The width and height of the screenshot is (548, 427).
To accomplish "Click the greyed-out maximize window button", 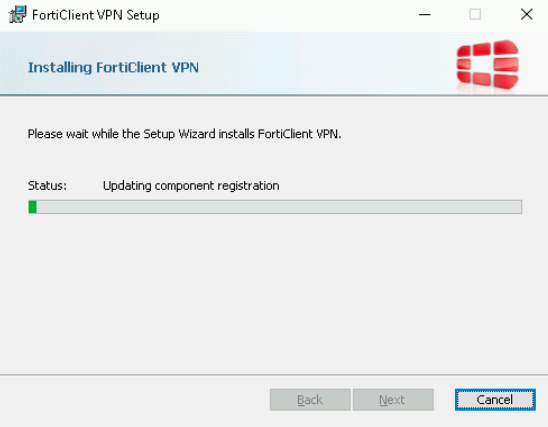I will 475,15.
